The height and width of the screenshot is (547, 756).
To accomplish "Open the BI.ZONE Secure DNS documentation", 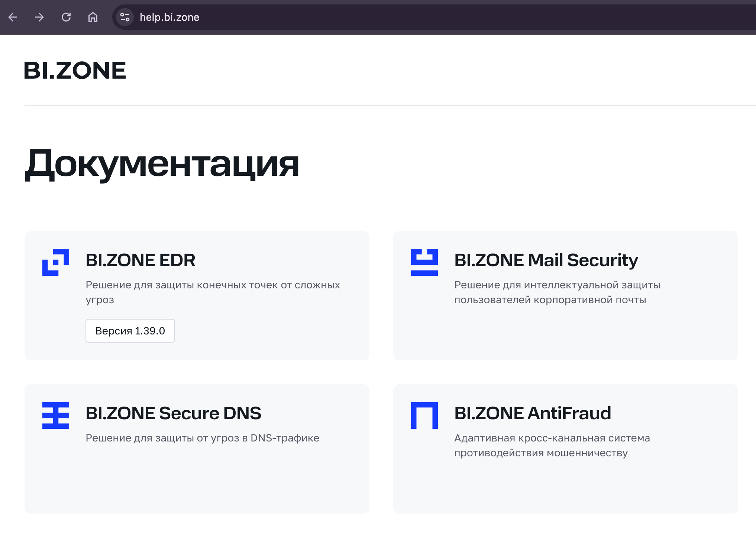I will [173, 413].
